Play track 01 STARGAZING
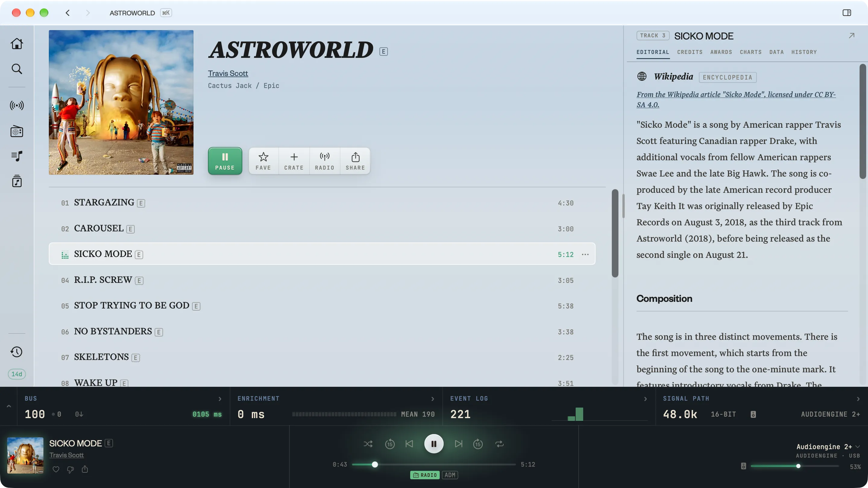Viewport: 868px width, 488px height. (322, 203)
